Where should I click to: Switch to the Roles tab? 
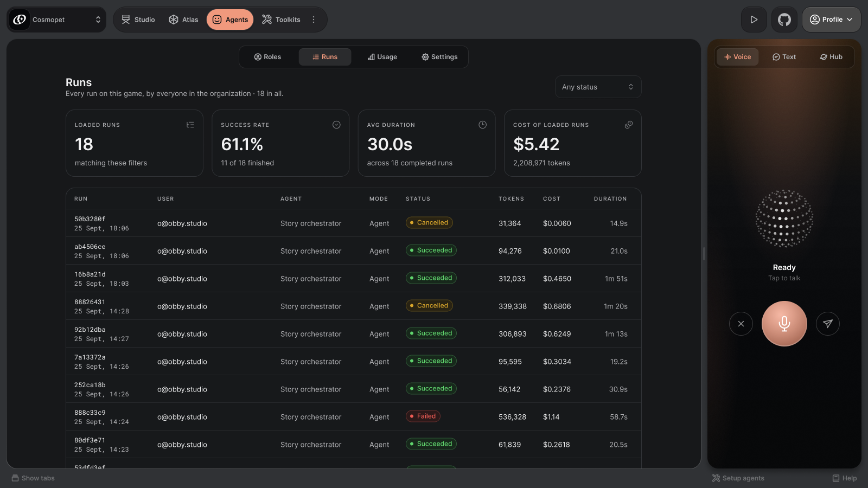coord(267,57)
